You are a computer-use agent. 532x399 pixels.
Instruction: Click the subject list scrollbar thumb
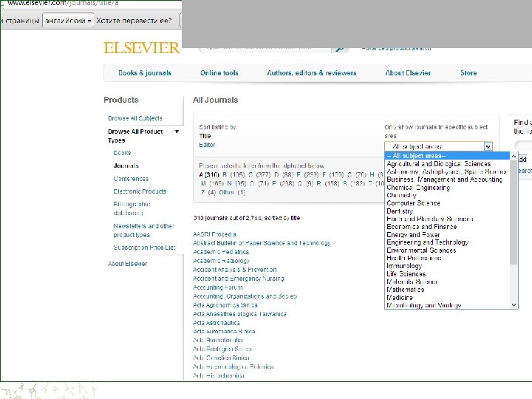514,212
